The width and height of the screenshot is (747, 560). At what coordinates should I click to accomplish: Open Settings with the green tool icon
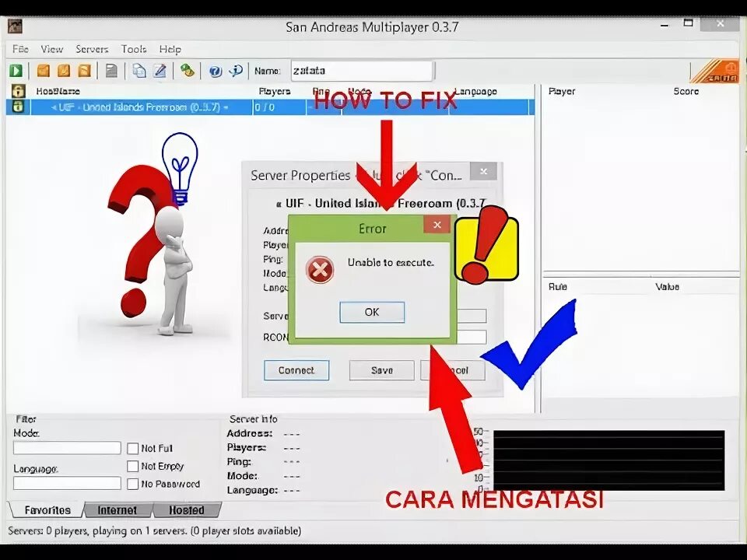tap(188, 71)
